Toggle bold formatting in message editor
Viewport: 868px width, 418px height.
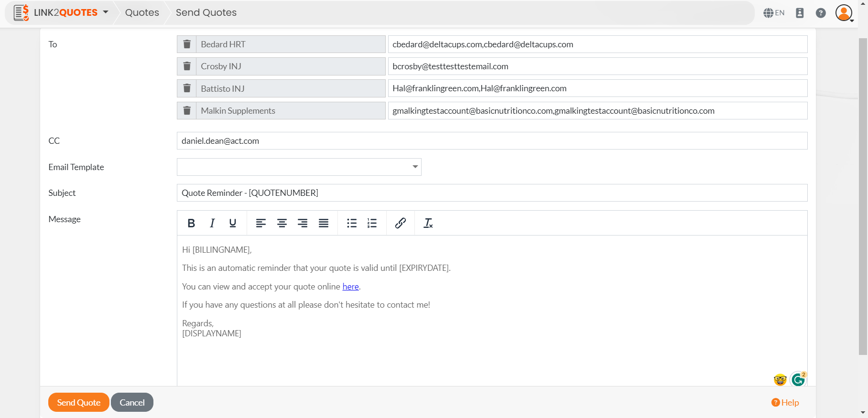click(x=191, y=223)
